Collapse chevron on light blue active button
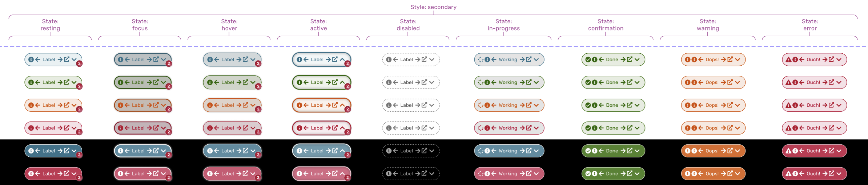 pyautogui.click(x=342, y=59)
